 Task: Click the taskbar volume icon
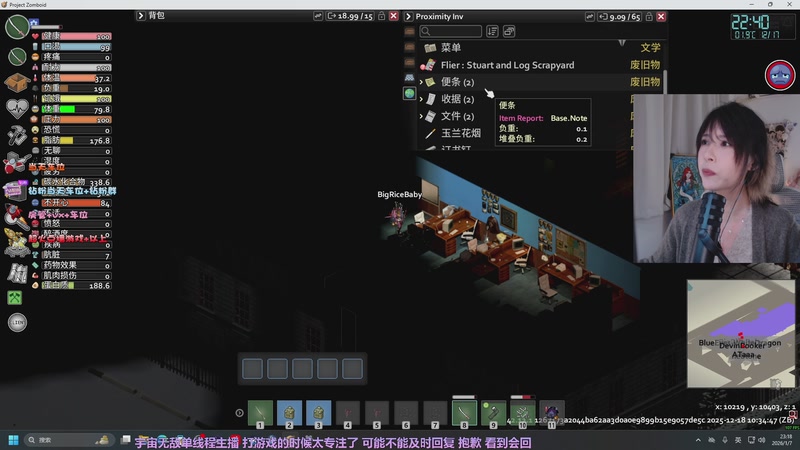click(762, 440)
